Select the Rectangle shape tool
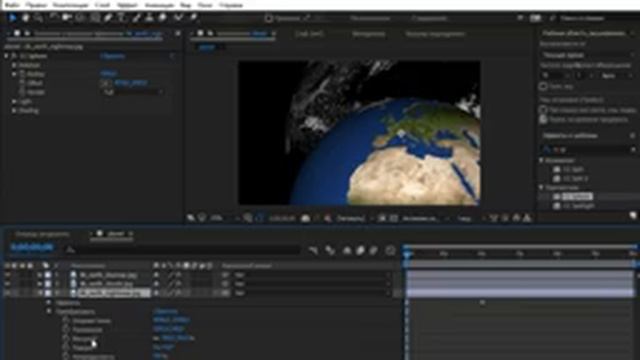The image size is (640, 360). [x=95, y=18]
